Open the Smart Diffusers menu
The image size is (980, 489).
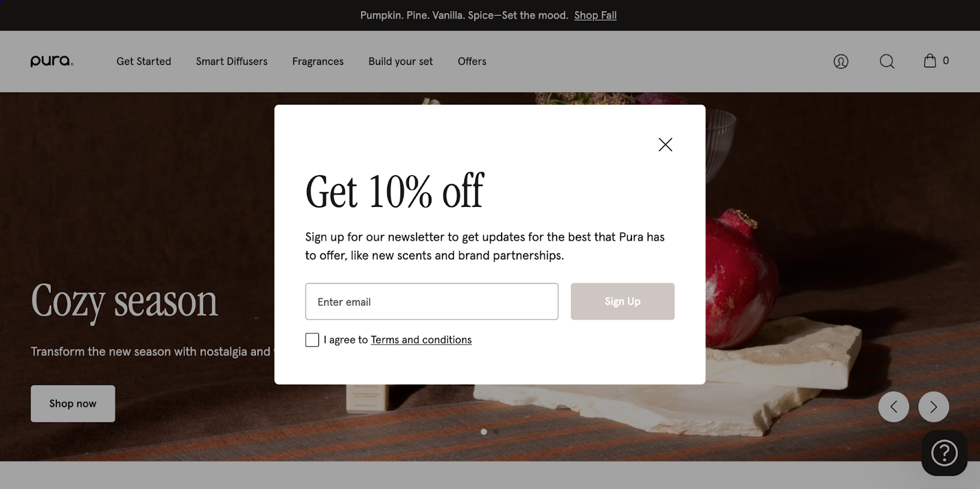coord(231,61)
